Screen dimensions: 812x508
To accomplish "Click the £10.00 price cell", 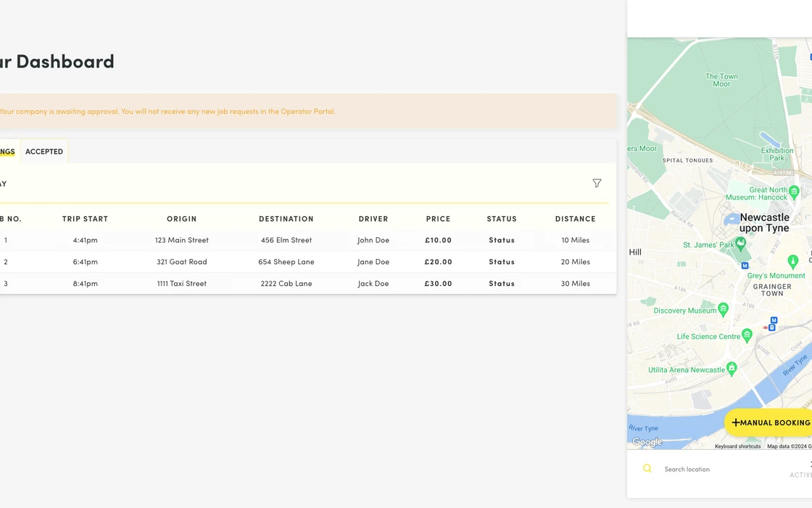I will click(x=438, y=240).
